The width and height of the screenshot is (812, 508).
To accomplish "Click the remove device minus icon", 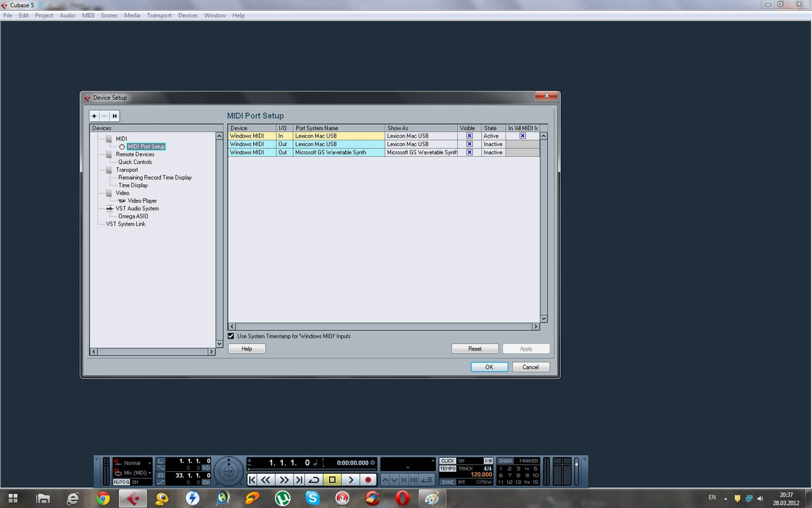I will 104,116.
